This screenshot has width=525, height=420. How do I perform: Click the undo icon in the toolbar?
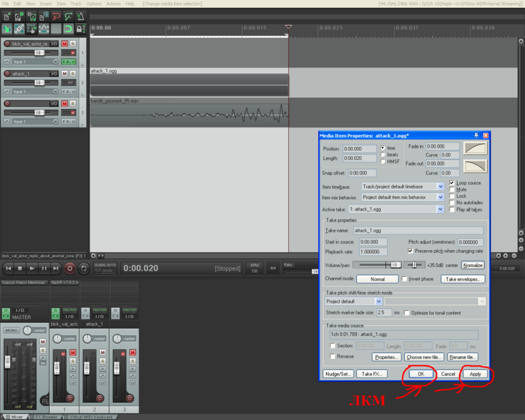56,16
